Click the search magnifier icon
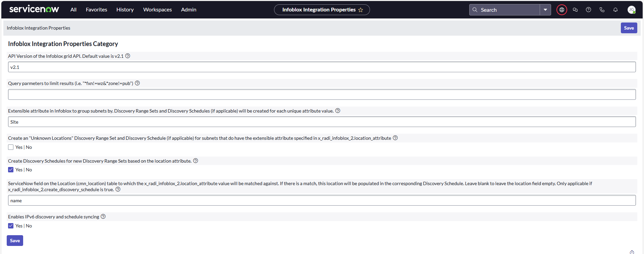The width and height of the screenshot is (644, 254). [475, 10]
